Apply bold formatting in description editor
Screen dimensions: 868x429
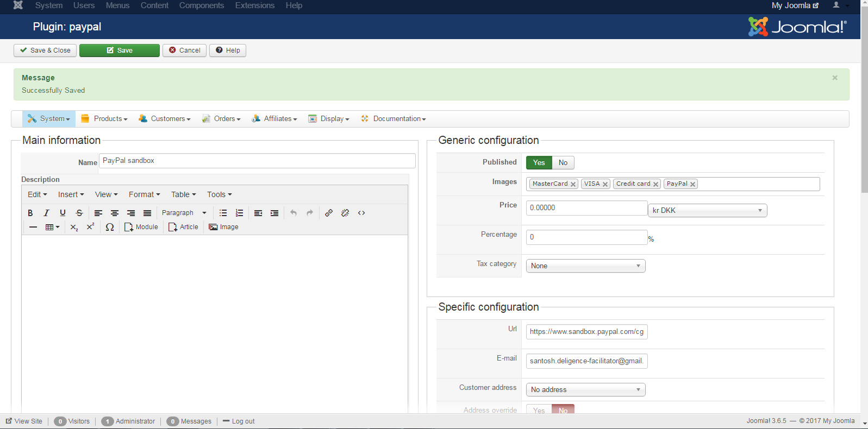30,213
